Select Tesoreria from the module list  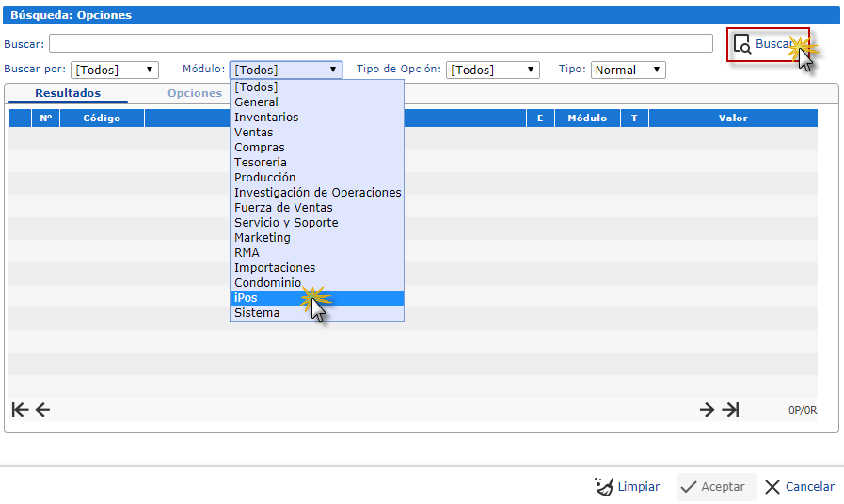pos(261,163)
